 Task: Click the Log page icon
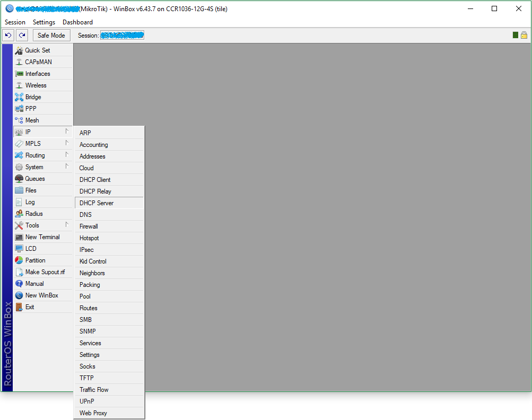(19, 202)
